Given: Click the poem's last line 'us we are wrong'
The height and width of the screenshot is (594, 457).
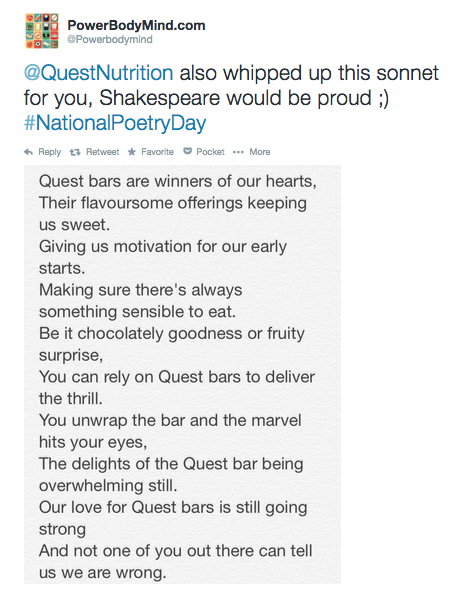Looking at the screenshot, I should 103,573.
